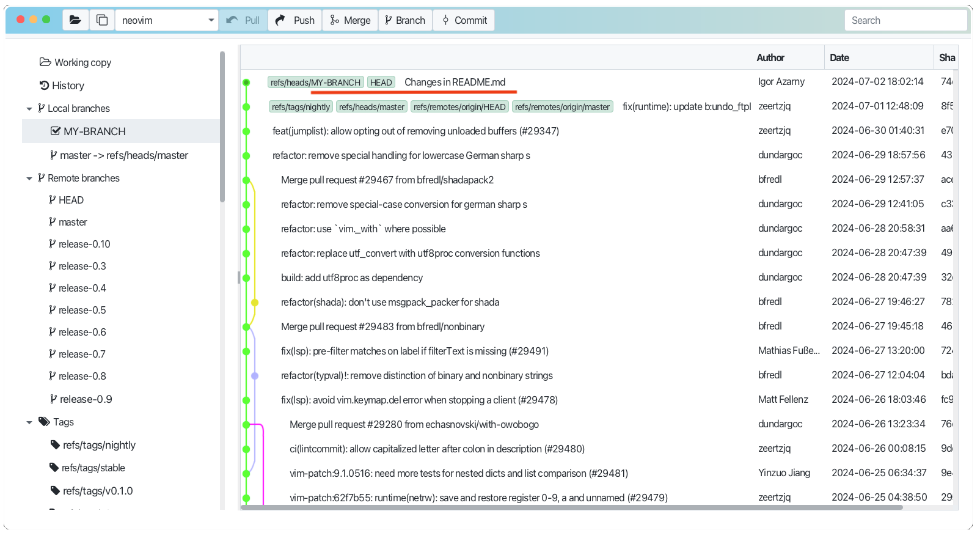Select remote branch release-0.4

78,288
